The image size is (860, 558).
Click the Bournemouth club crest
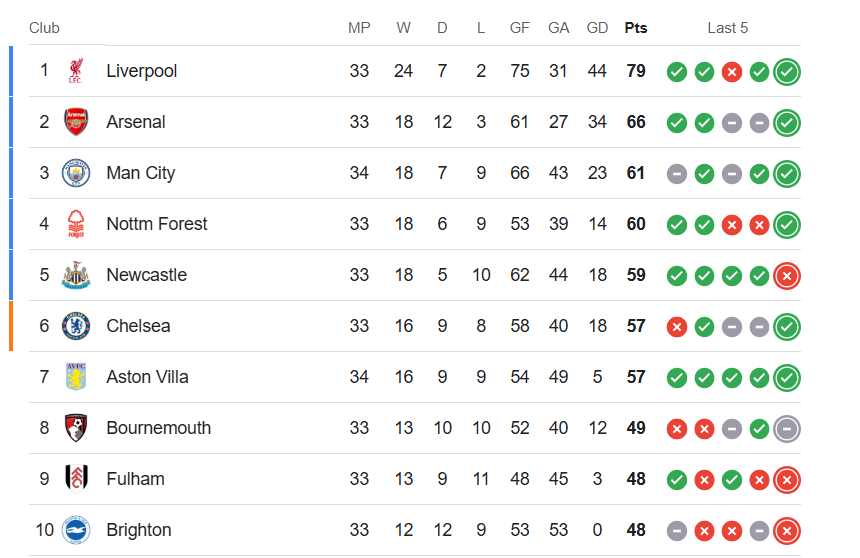pos(76,428)
